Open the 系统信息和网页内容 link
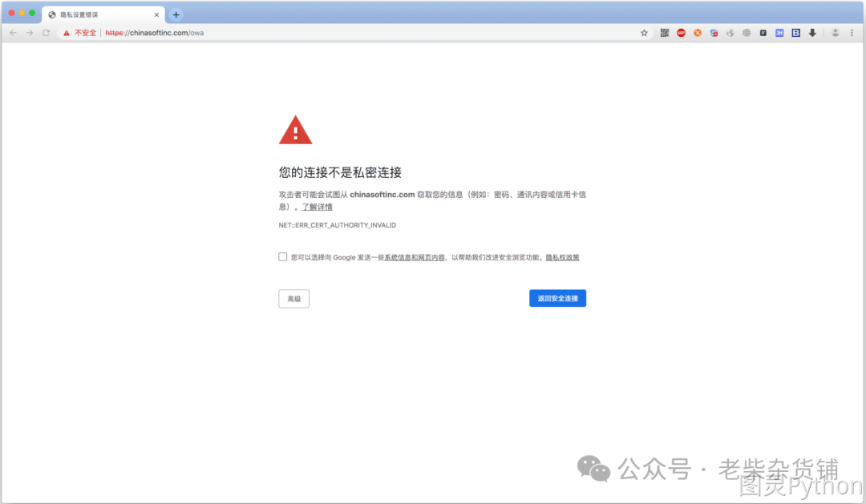The height and width of the screenshot is (504, 866). point(415,257)
